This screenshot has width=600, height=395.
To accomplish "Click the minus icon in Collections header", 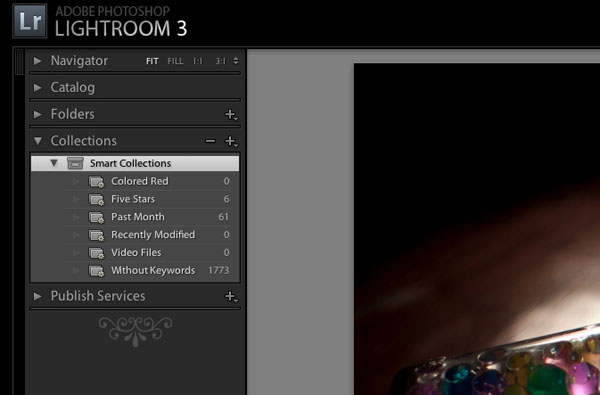I will click(x=210, y=141).
